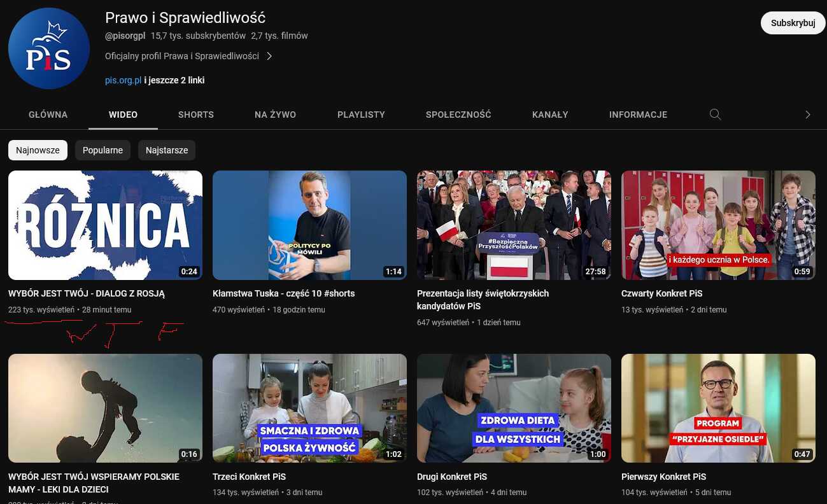Image resolution: width=827 pixels, height=504 pixels.
Task: Play the 'Smaczna i zdrowa polska żywność' thumbnail
Action: point(309,408)
